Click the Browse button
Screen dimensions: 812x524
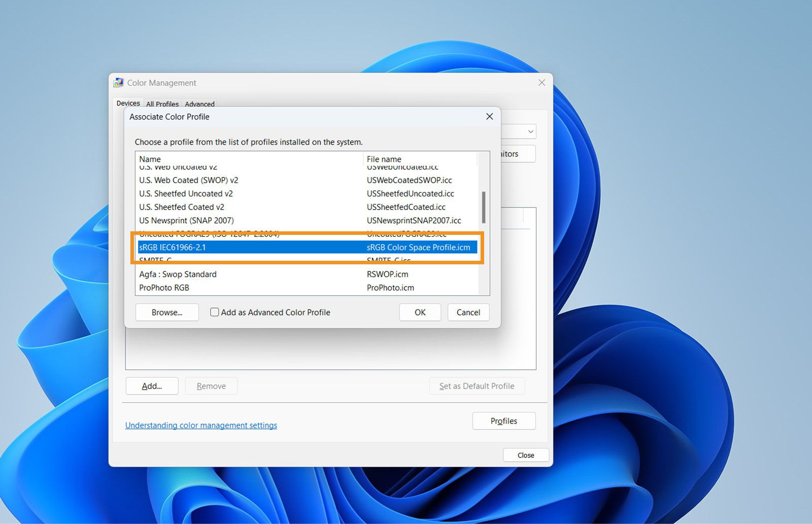click(x=166, y=312)
